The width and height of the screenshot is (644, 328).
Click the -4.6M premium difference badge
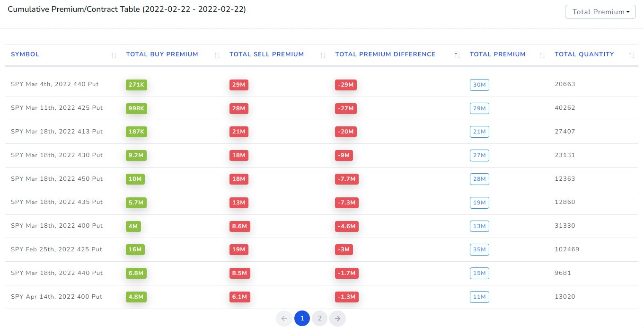click(x=347, y=227)
